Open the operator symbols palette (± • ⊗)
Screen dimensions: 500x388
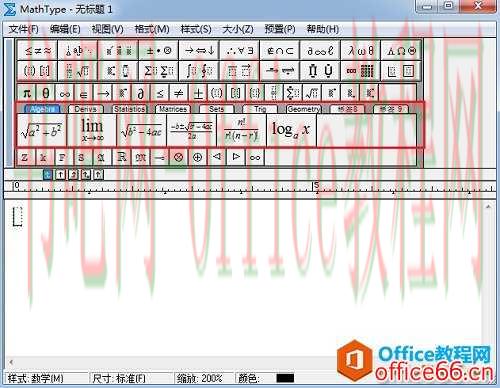point(159,51)
